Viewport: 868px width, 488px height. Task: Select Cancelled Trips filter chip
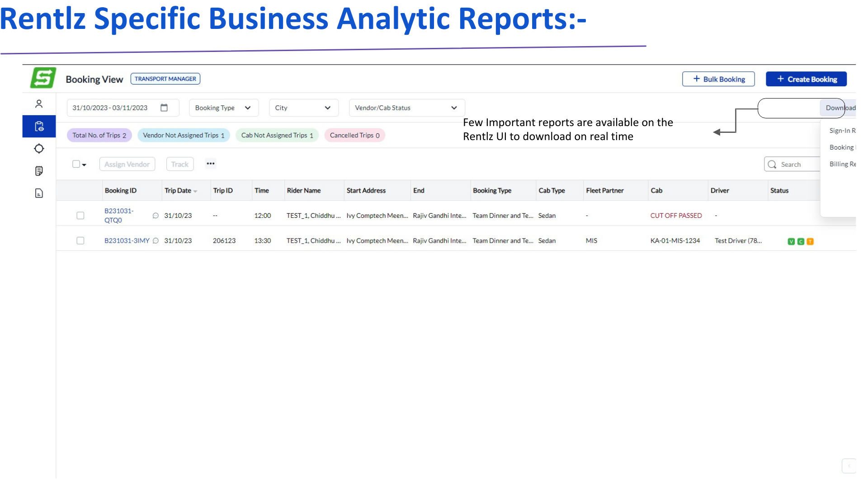coord(354,136)
